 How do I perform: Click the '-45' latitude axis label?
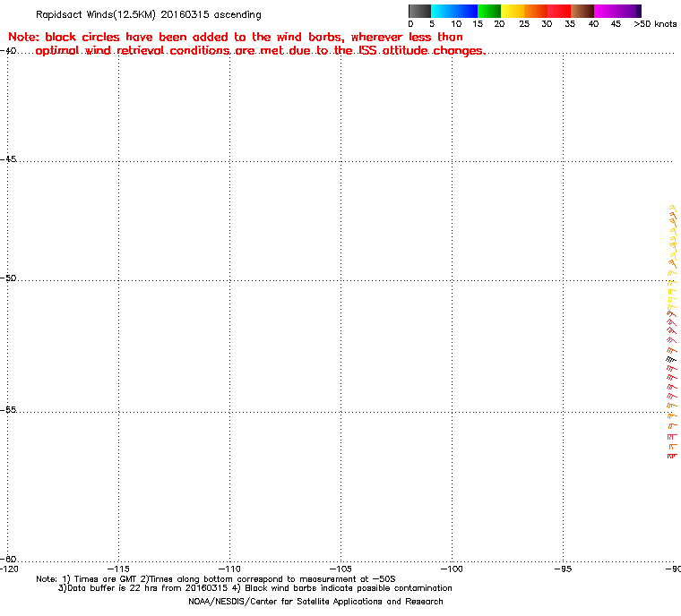pos(9,159)
